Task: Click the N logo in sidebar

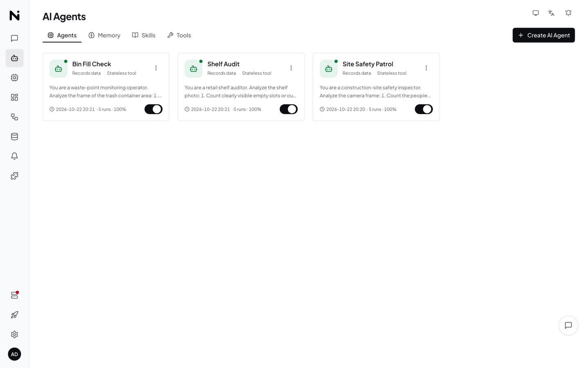Action: click(x=14, y=16)
